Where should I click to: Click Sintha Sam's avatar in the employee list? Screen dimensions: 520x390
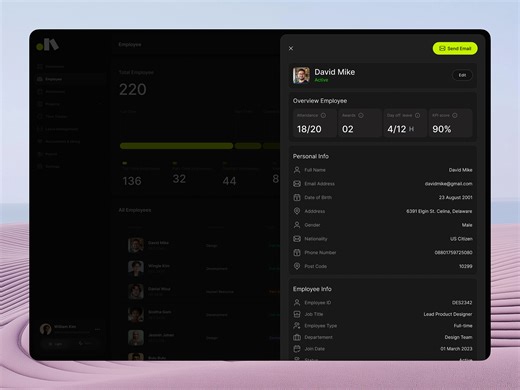pos(136,314)
